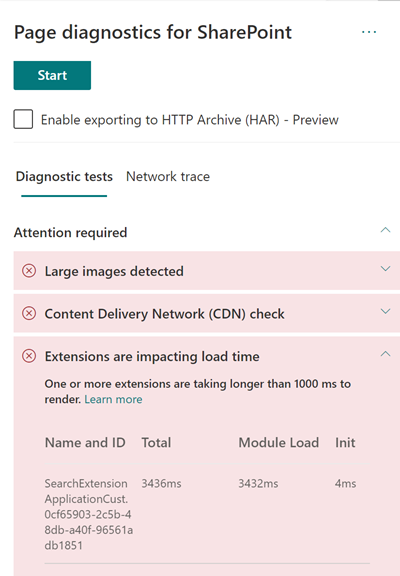400x576 pixels.
Task: Switch to the Network trace tab
Action: [x=168, y=177]
